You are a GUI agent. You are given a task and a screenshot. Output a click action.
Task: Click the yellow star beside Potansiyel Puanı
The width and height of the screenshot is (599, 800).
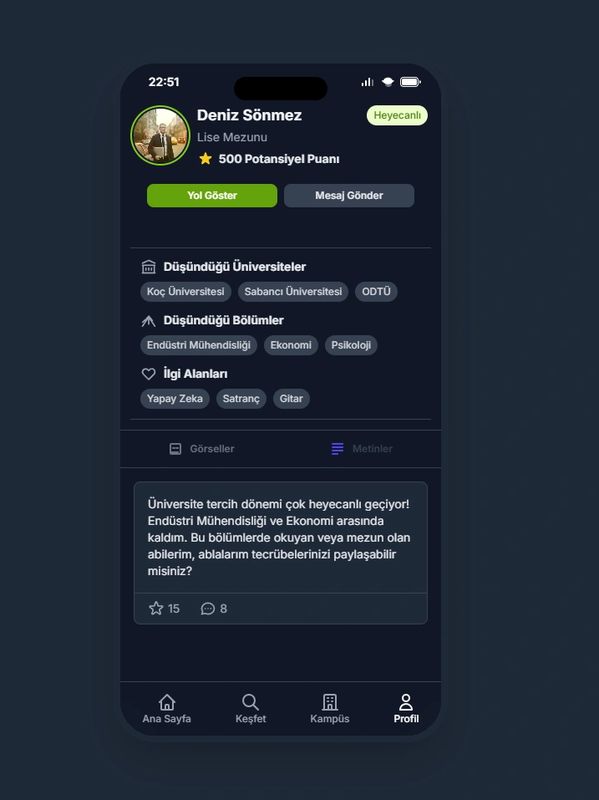(206, 159)
